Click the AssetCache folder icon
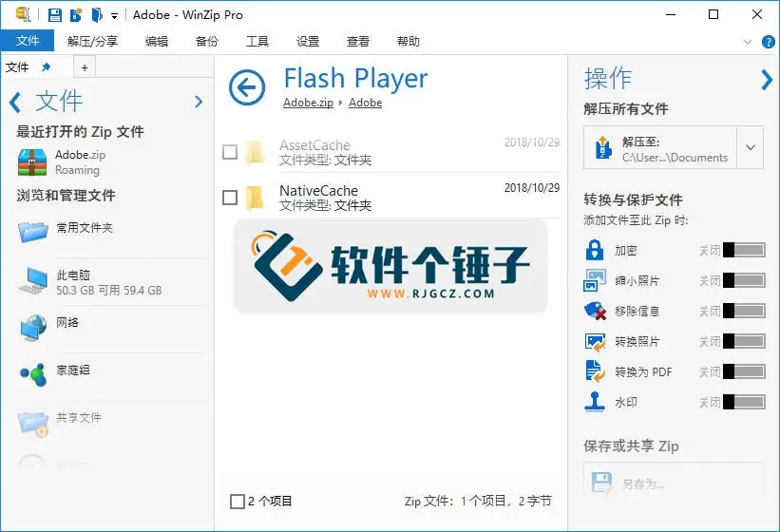The height and width of the screenshot is (532, 780). click(x=255, y=152)
